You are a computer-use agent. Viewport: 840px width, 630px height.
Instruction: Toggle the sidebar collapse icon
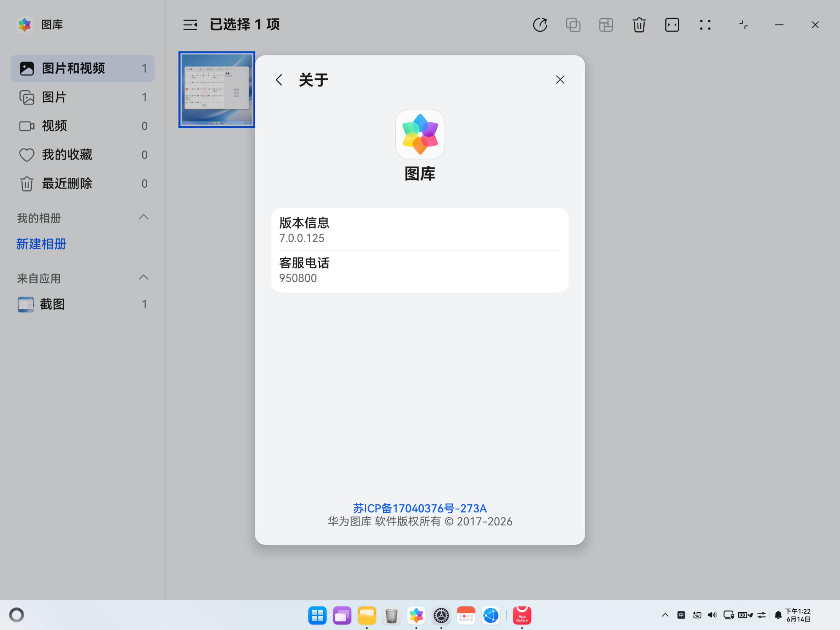(x=190, y=25)
